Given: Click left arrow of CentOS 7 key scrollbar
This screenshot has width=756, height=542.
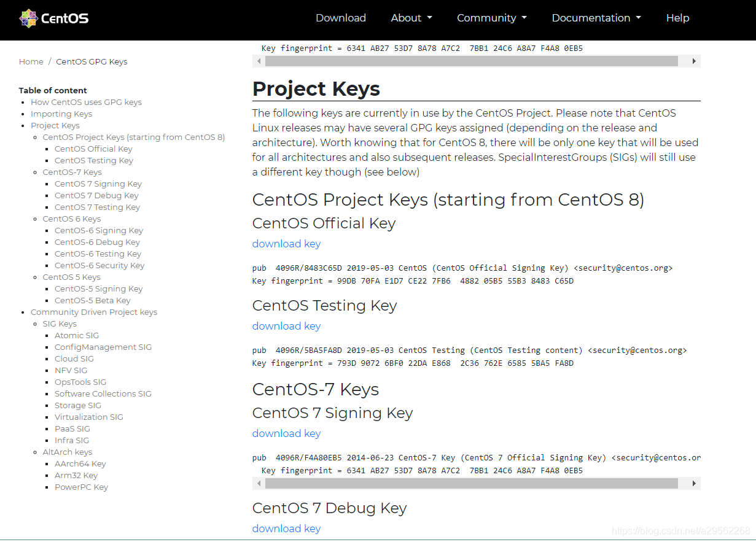Looking at the screenshot, I should coord(259,484).
